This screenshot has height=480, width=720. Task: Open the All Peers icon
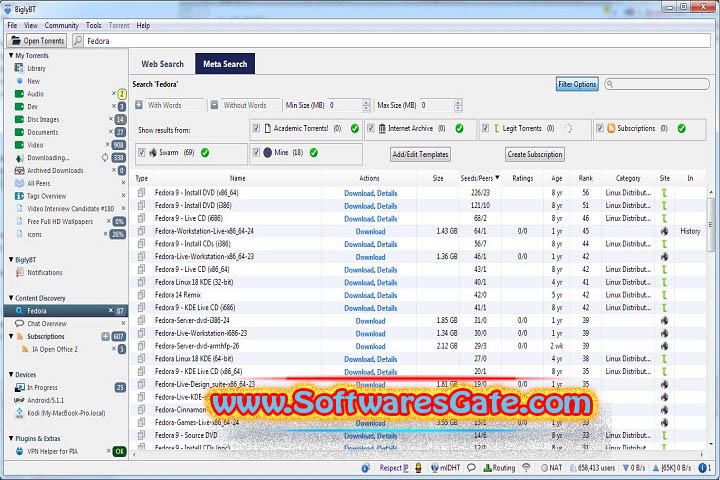19,183
